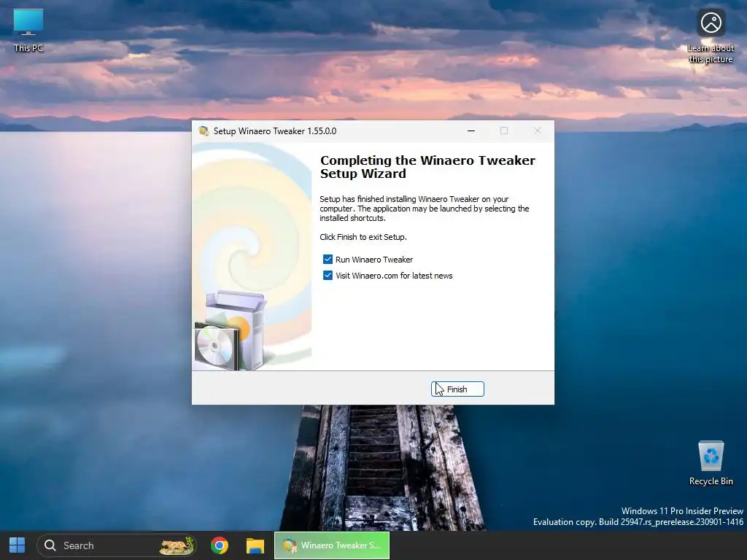The width and height of the screenshot is (747, 560).
Task: Open File Explorer from the taskbar
Action: click(x=255, y=545)
